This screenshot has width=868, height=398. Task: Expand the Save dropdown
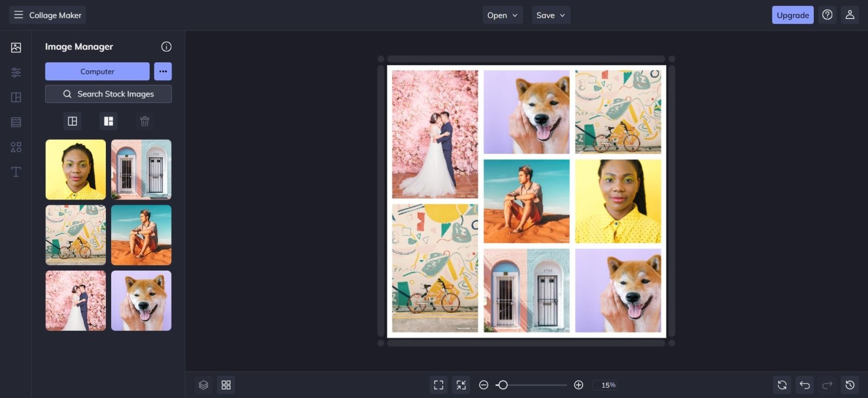tap(551, 15)
